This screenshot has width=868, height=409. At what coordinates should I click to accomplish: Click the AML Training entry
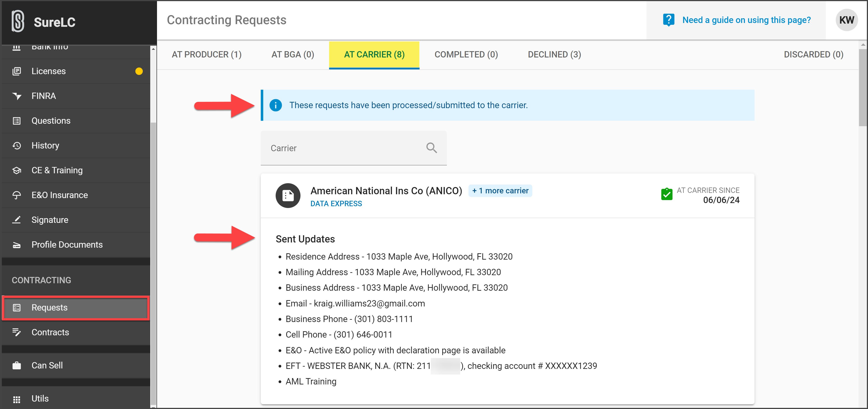click(311, 382)
